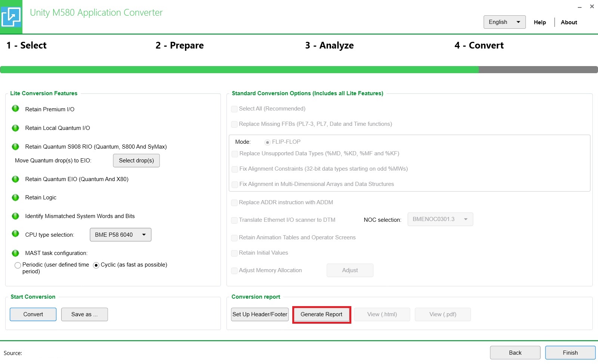Click Select drop(s) button
The width and height of the screenshot is (598, 364).
(x=136, y=161)
